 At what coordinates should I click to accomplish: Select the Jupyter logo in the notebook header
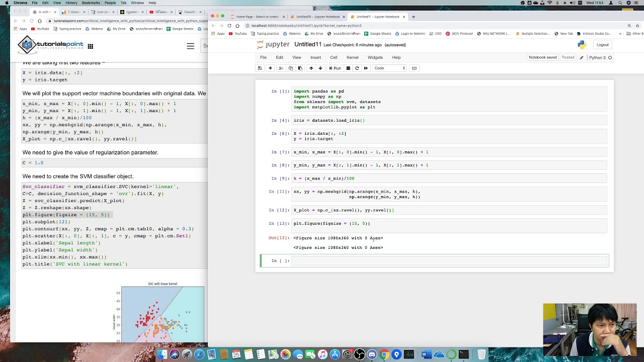click(x=273, y=45)
